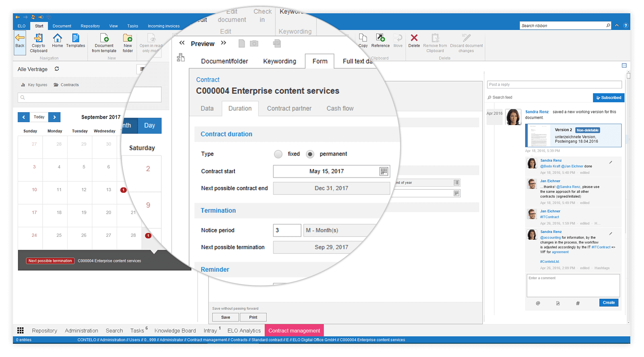
Task: Open Templates from the ribbon
Action: click(x=75, y=38)
